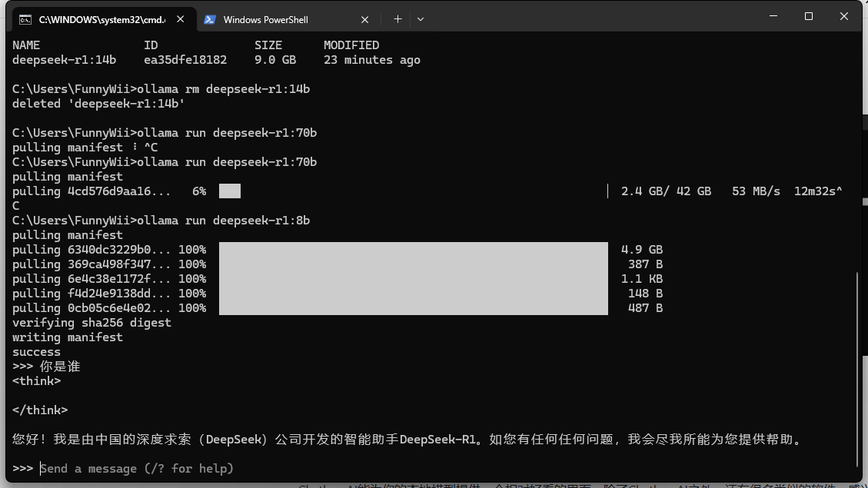Maximize the terminal window
The height and width of the screenshot is (488, 868).
(809, 16)
